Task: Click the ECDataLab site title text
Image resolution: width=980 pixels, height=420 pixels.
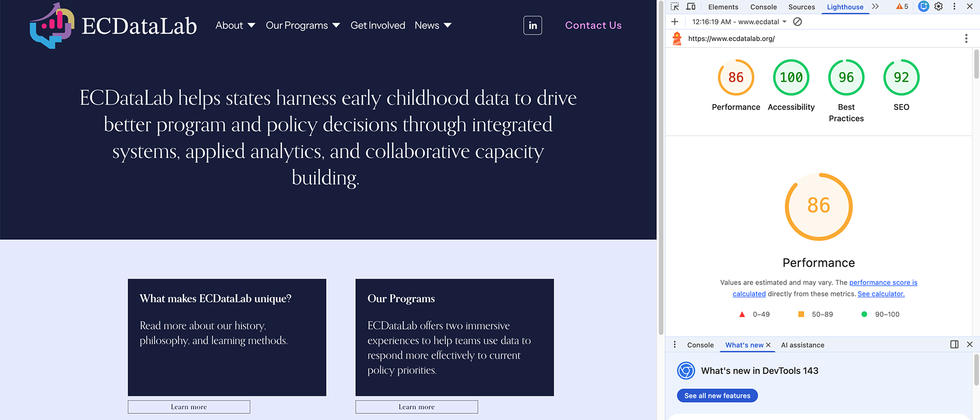Action: (x=139, y=26)
